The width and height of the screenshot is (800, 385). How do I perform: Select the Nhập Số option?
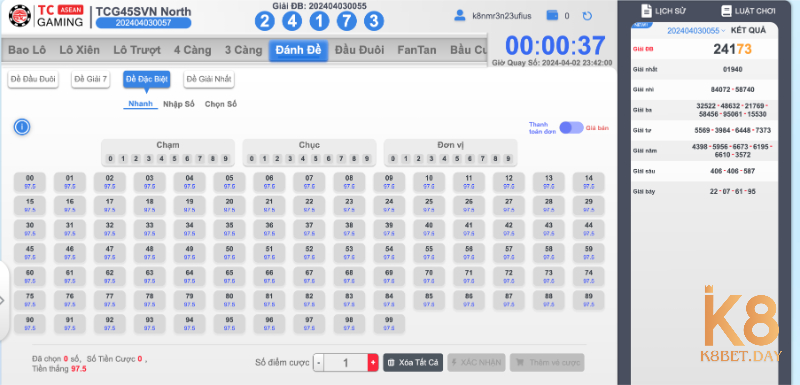pos(179,104)
